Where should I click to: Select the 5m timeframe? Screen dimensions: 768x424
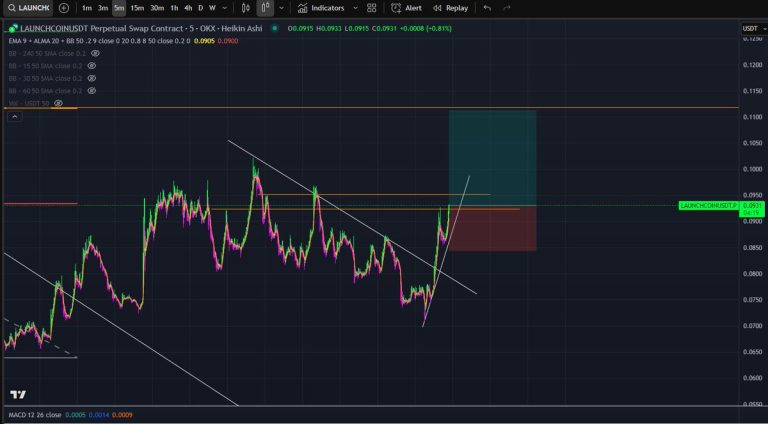click(119, 8)
